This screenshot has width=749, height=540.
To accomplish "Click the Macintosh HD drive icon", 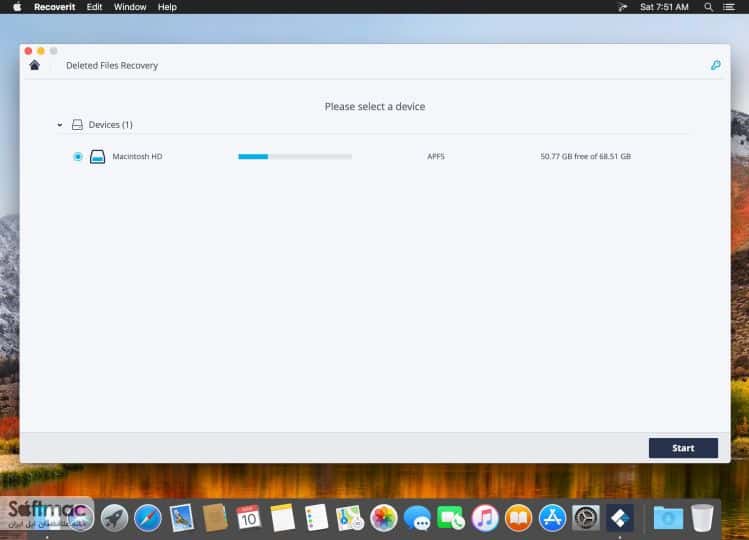I will click(97, 156).
